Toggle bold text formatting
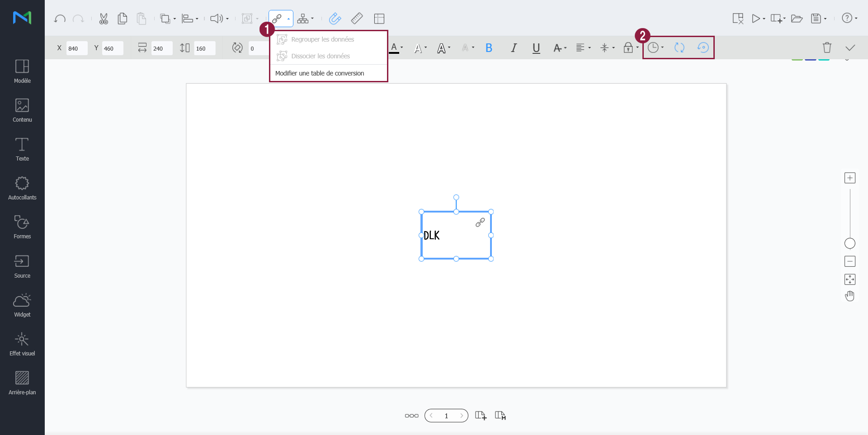This screenshot has width=868, height=435. click(x=489, y=48)
